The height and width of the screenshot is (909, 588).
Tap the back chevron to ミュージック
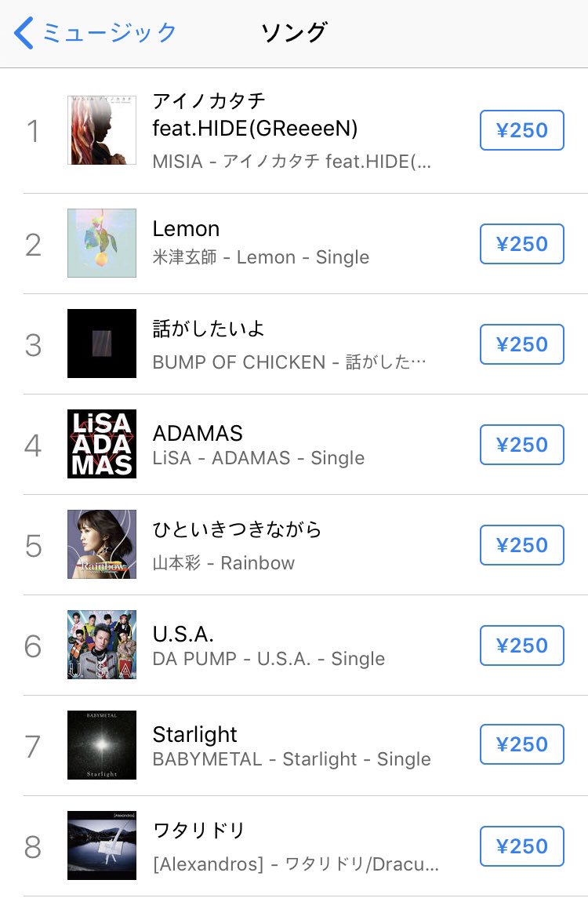tap(24, 34)
